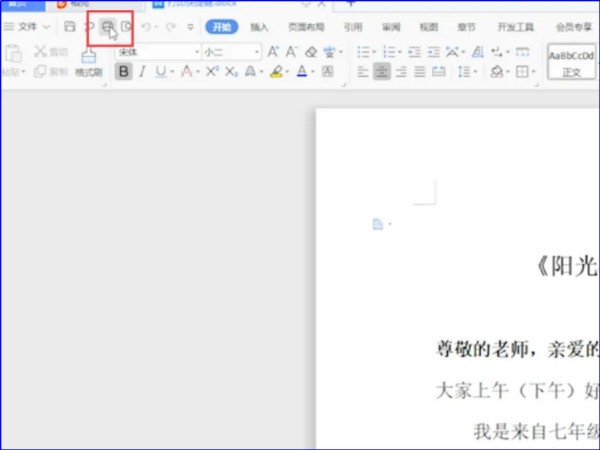Click the Superscript X² icon

point(212,71)
